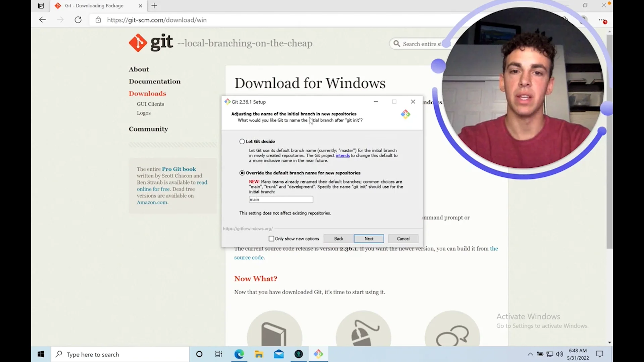Click the page refresh icon

78,20
